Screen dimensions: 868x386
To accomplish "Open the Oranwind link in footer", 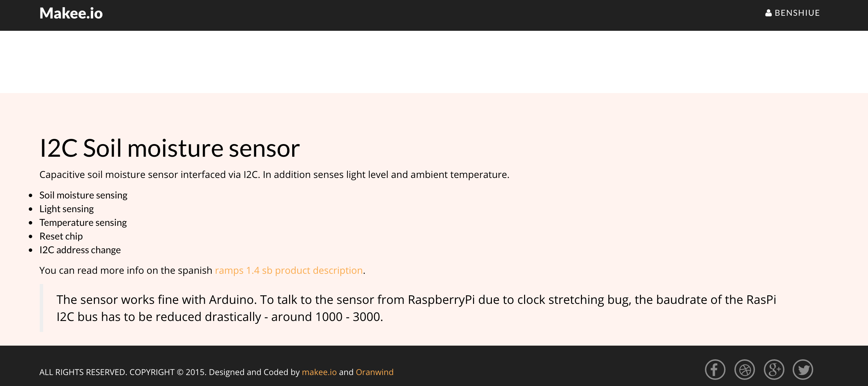I will (374, 372).
